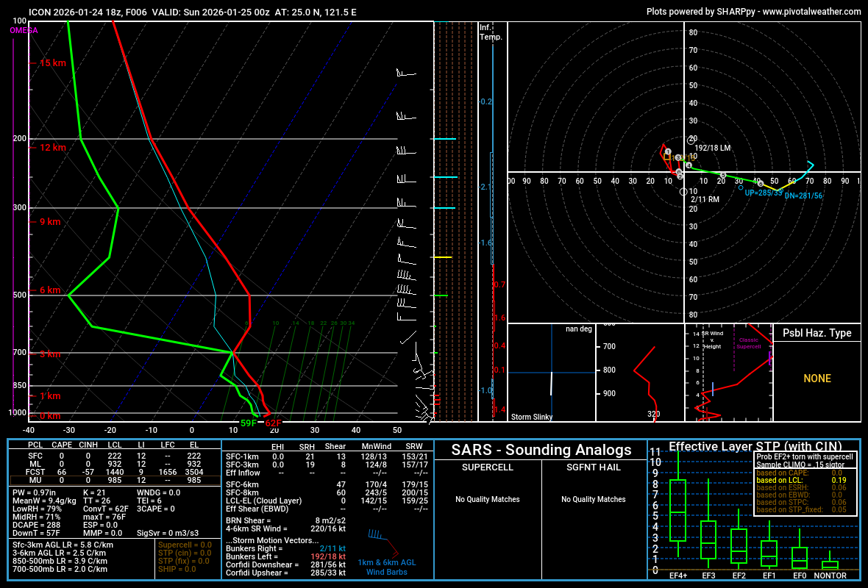Click the 'Inf. Temp.' column header

click(491, 32)
